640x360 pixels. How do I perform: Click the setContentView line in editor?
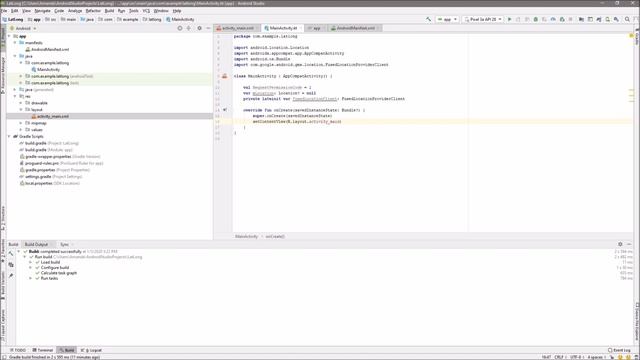tap(297, 122)
